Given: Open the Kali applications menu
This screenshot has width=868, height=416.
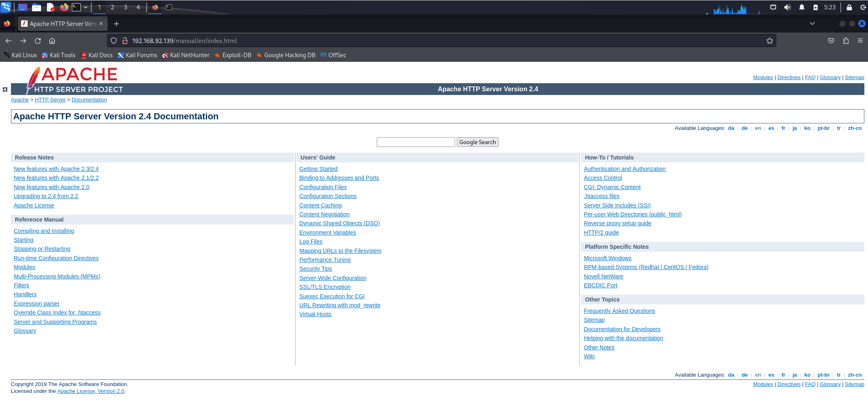Looking at the screenshot, I should coord(6,7).
